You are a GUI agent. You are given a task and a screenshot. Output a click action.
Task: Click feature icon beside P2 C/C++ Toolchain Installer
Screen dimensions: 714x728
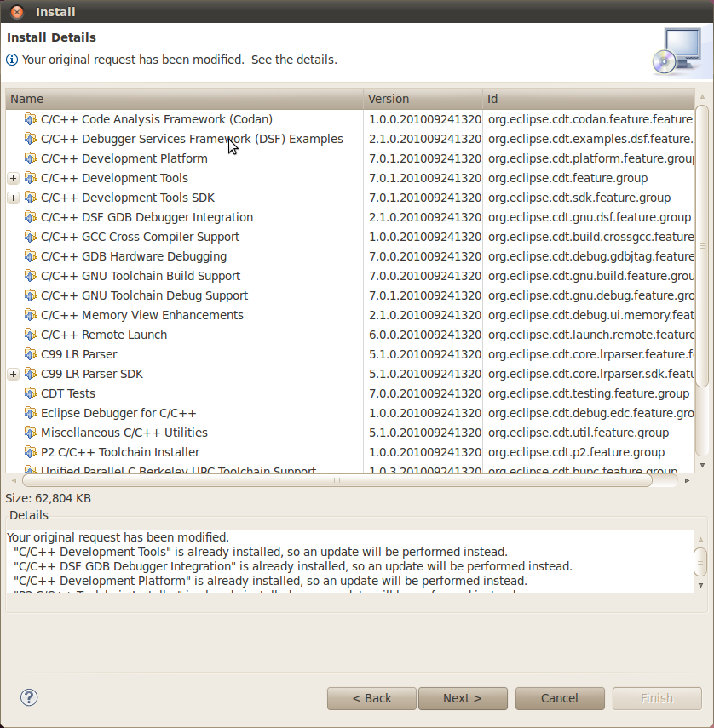31,452
